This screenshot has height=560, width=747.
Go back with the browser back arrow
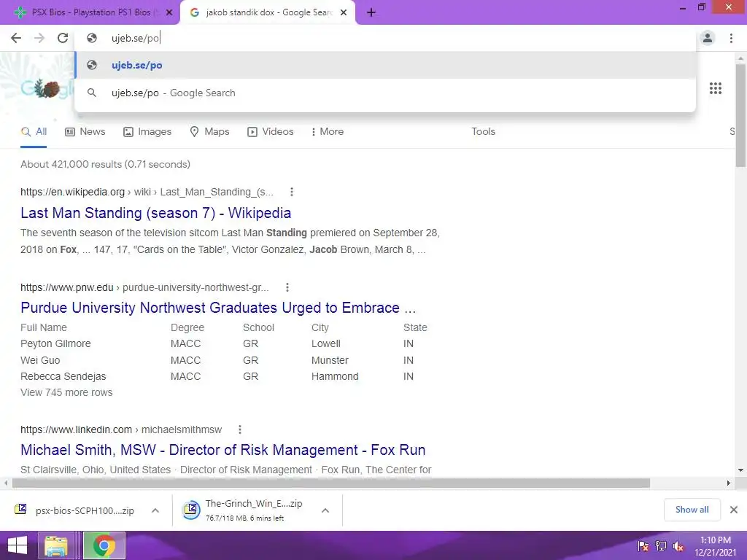point(16,38)
